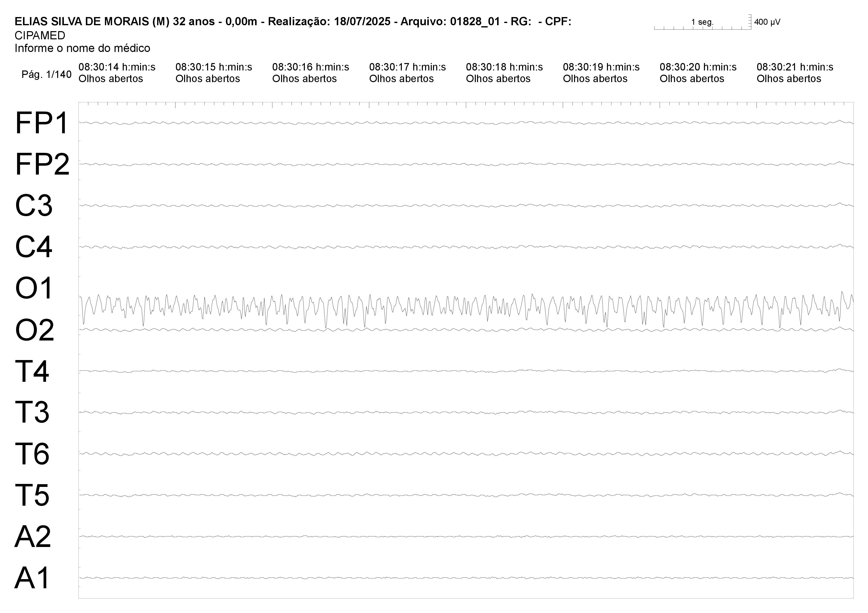This screenshot has width=868, height=613.
Task: Select the O2 channel label
Action: pos(34,330)
